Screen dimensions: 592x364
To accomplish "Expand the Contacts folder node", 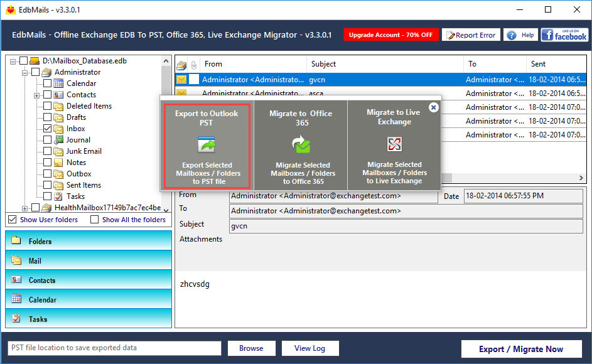I will point(36,95).
